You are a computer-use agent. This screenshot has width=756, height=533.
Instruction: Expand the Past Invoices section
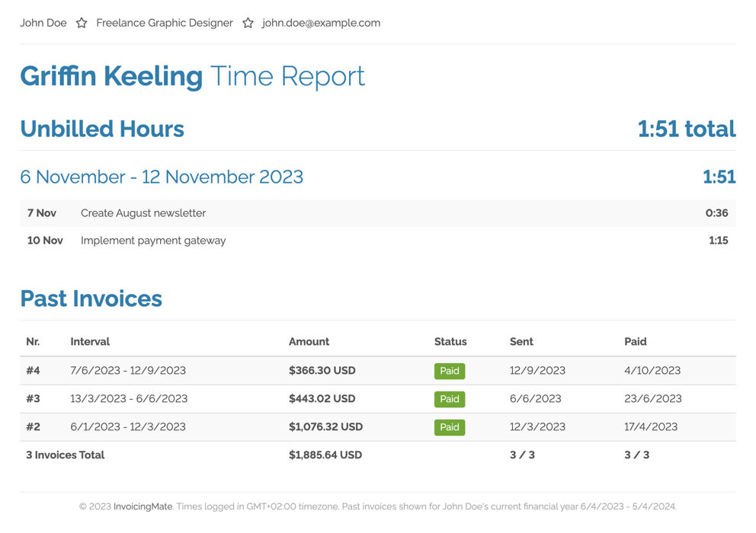click(91, 298)
